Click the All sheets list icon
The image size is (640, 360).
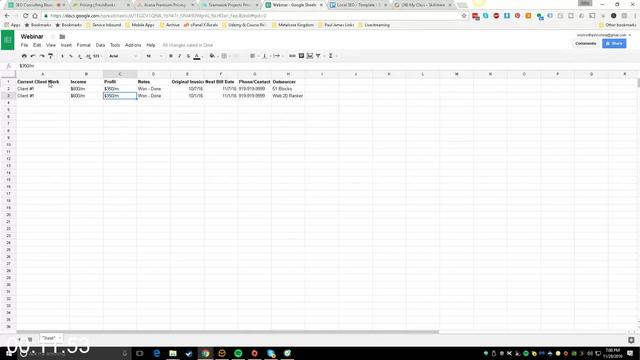(30, 339)
